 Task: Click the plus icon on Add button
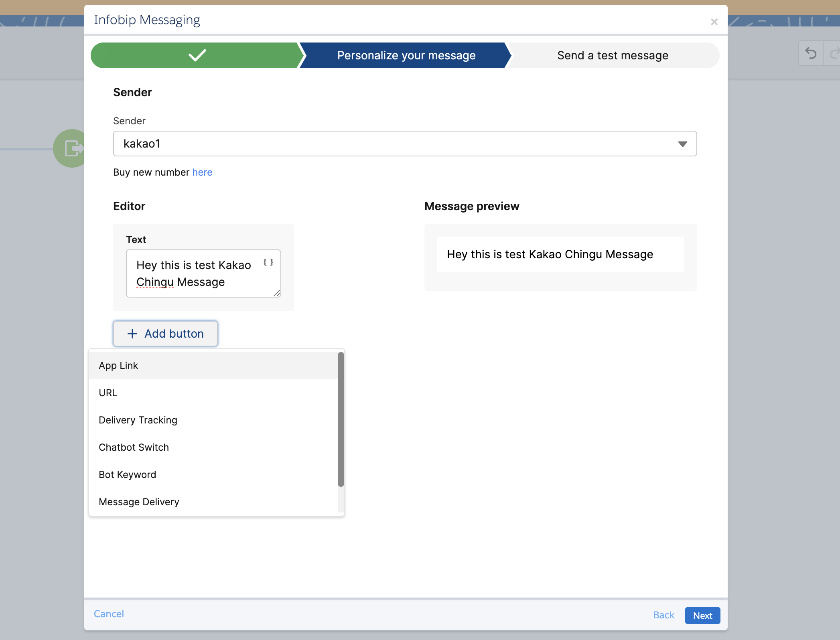click(x=132, y=334)
